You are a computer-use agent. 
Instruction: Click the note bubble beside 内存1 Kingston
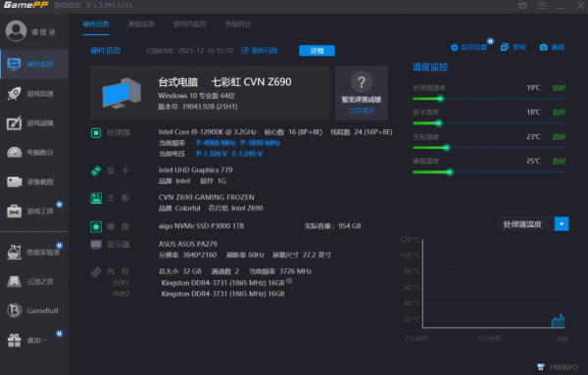pos(289,281)
